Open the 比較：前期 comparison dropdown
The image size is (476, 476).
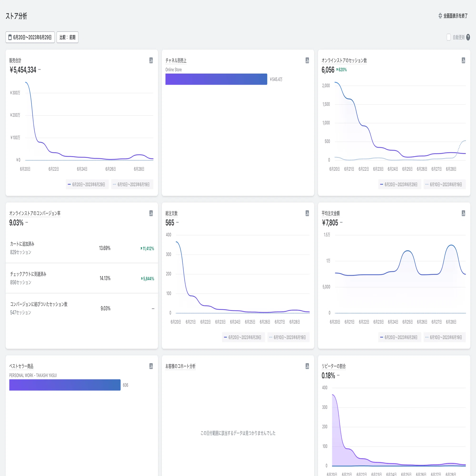tap(68, 37)
